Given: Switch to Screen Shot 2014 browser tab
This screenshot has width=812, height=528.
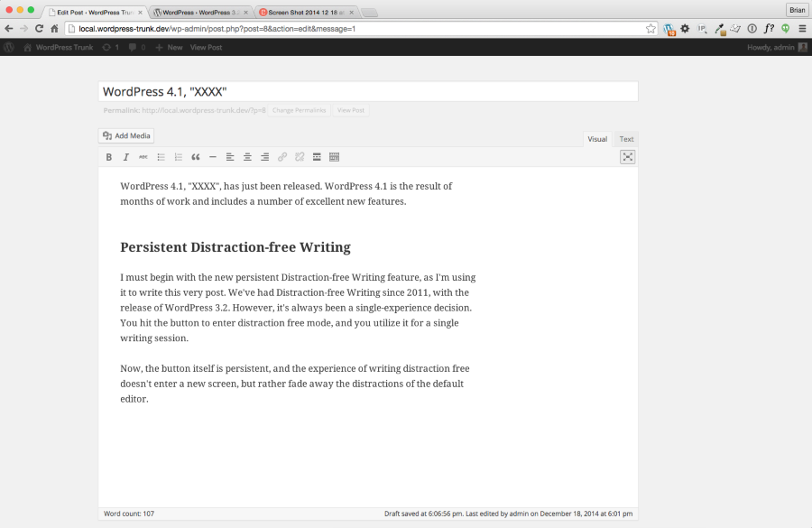Looking at the screenshot, I should pyautogui.click(x=307, y=12).
